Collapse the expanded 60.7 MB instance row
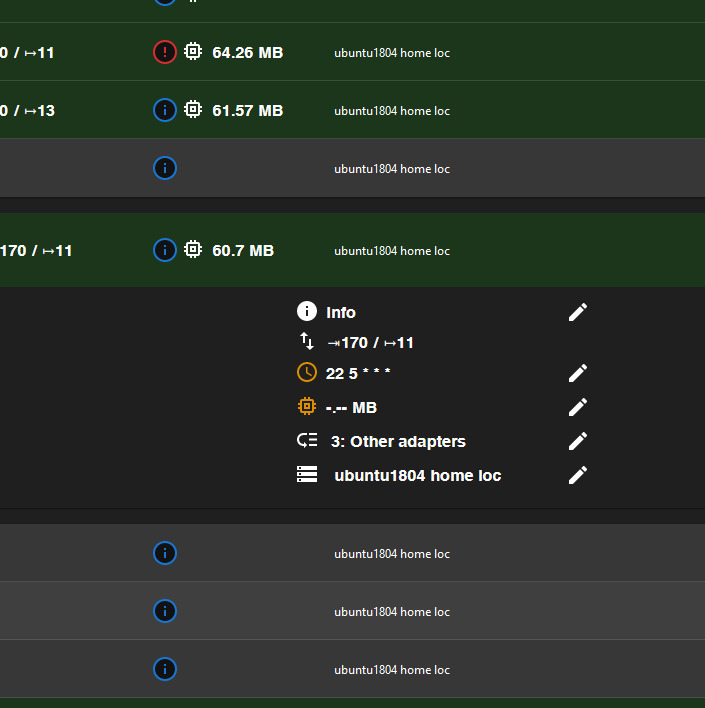This screenshot has height=708, width=705. point(352,250)
